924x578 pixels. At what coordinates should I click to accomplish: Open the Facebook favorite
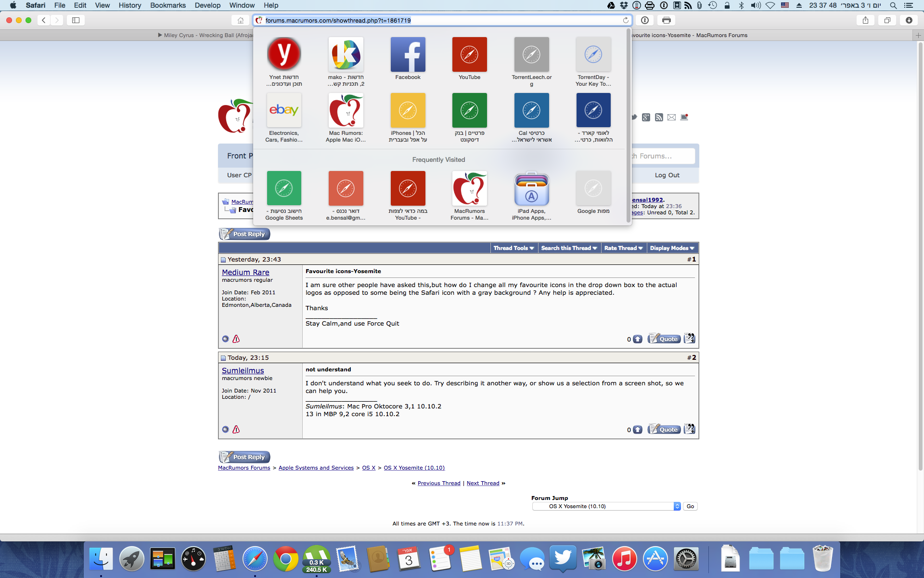(408, 54)
